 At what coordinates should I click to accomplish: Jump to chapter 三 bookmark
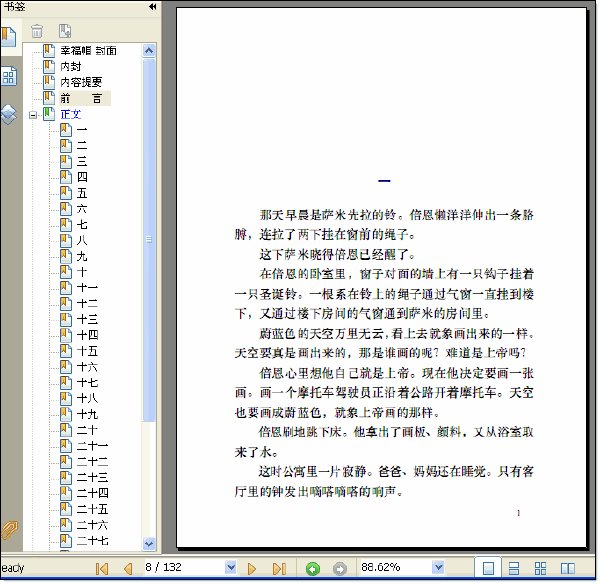pyautogui.click(x=82, y=161)
